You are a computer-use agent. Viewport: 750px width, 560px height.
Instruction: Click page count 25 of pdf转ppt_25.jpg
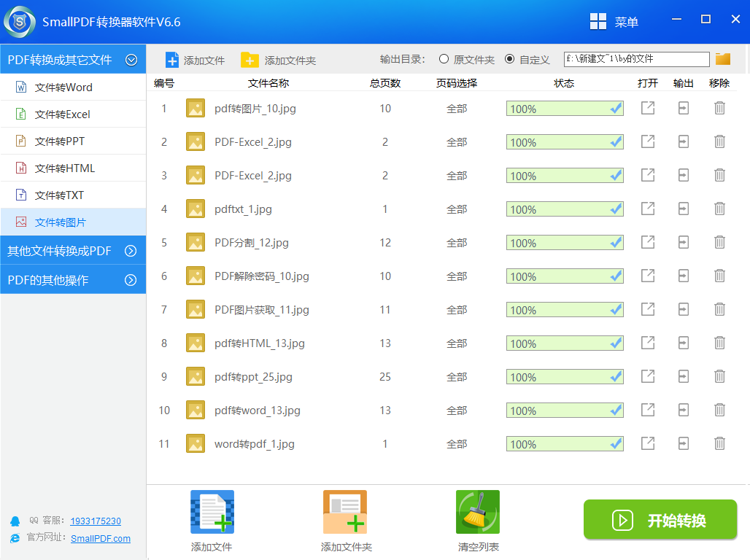(x=385, y=377)
